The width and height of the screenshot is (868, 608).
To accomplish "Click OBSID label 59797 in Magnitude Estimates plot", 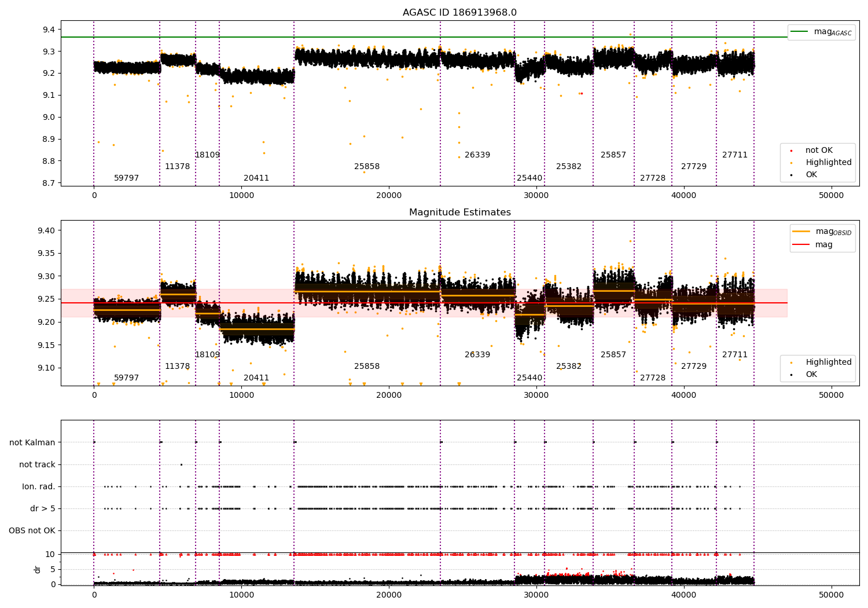I will click(x=126, y=378).
